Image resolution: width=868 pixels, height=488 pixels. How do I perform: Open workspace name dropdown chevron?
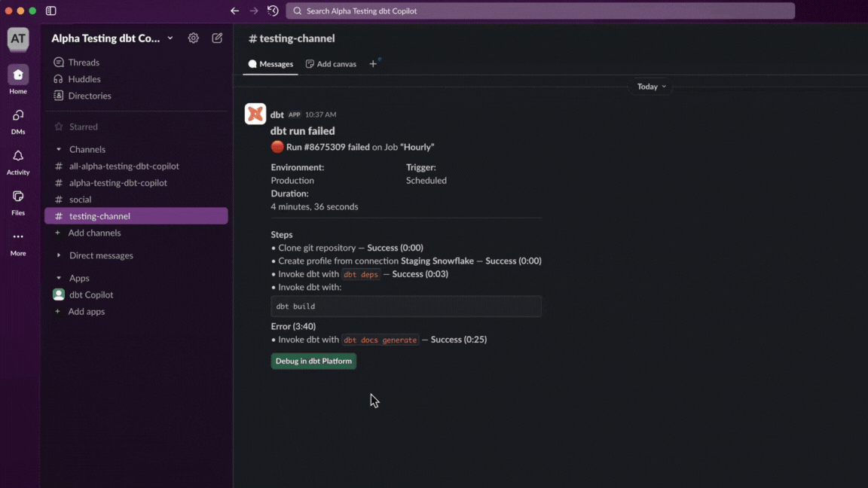pos(170,38)
